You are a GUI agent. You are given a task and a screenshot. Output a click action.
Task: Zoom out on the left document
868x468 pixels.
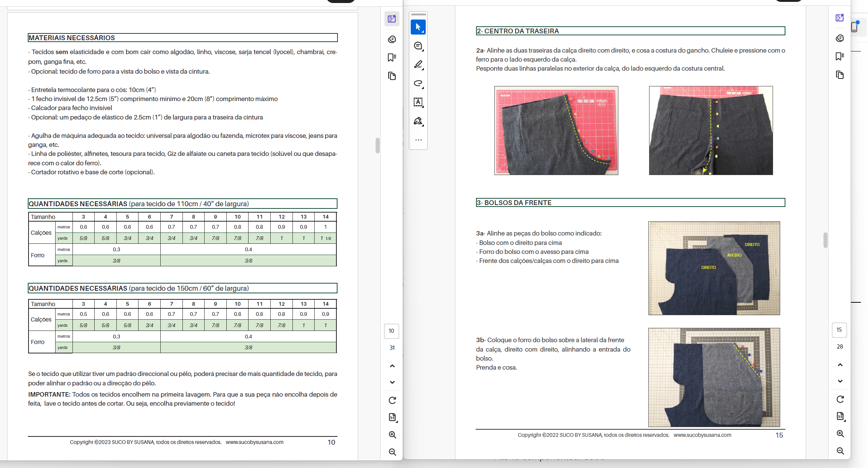(392, 452)
